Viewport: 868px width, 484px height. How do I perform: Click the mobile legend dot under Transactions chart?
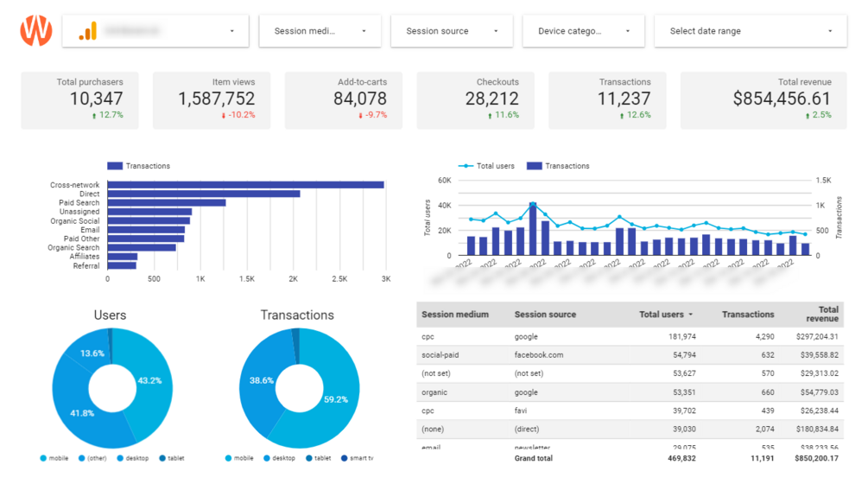228,458
